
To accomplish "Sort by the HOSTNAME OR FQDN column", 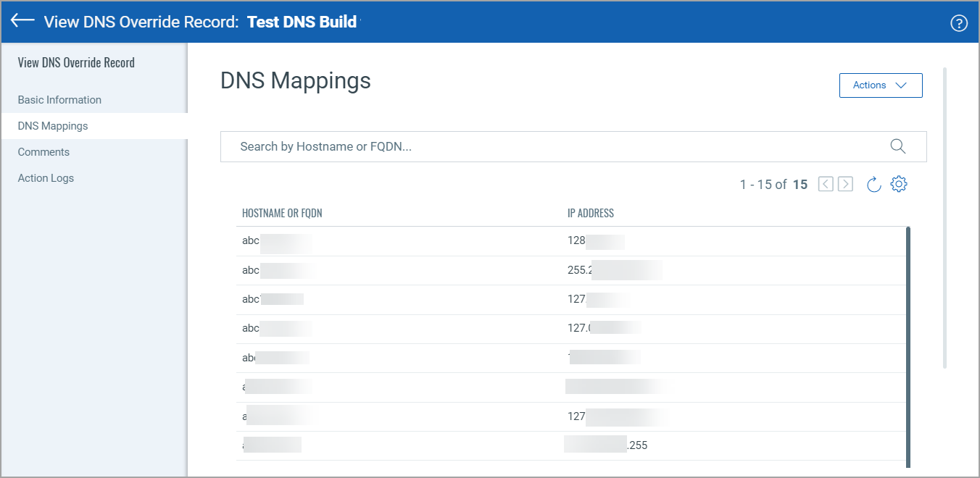I will (x=283, y=213).
